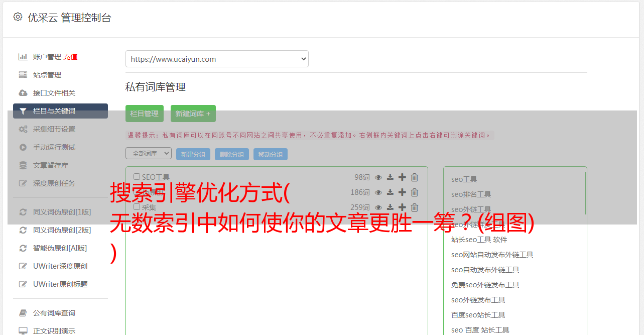644x335 pixels.
Task: Open 站点管理 in the sidebar
Action: (47, 75)
